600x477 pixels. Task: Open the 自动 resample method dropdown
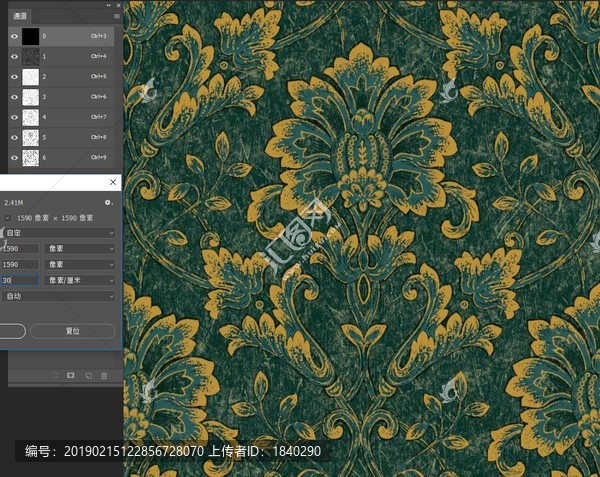pos(59,296)
